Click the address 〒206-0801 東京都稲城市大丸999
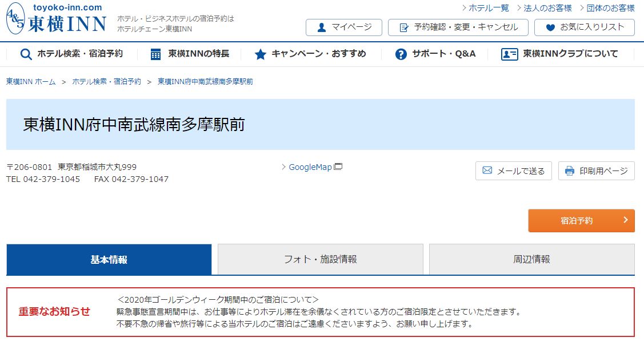This screenshot has height=345, width=644. (71, 167)
